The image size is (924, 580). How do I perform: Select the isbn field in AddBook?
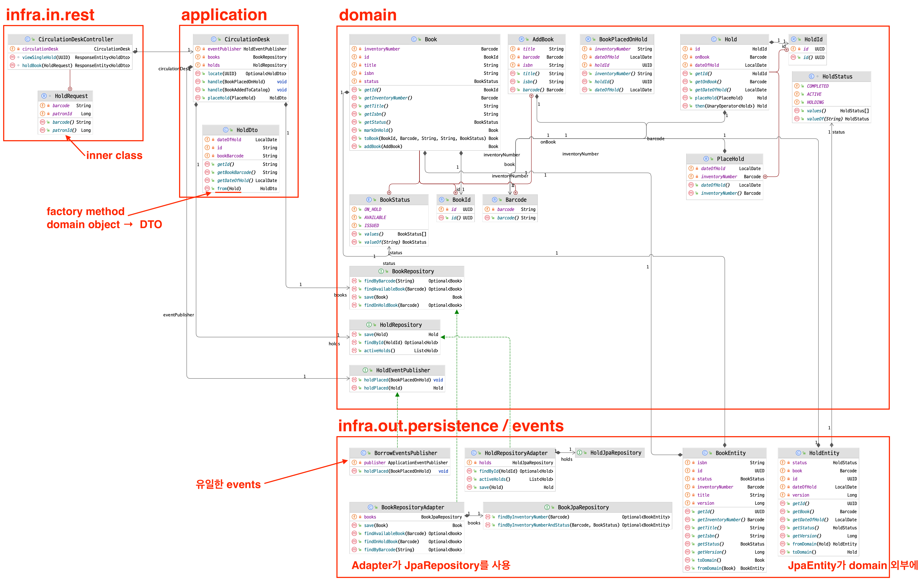point(536,65)
